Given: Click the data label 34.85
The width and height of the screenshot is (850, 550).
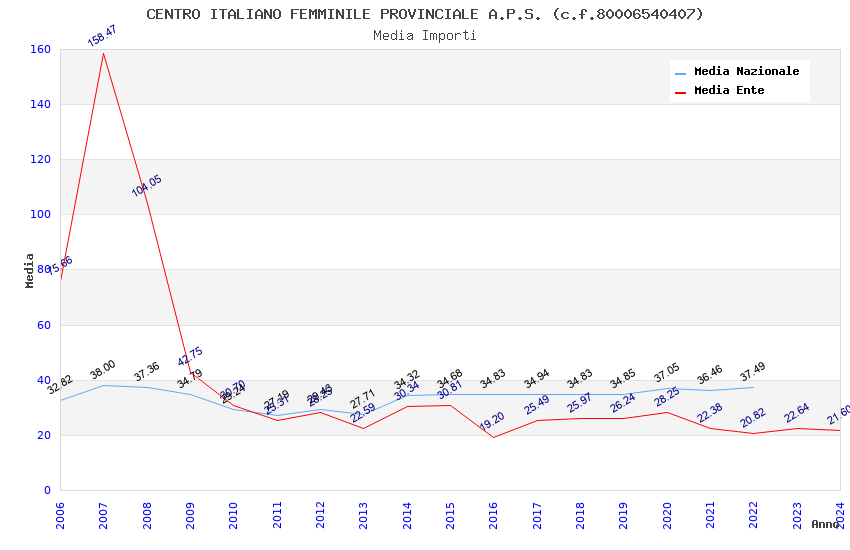Looking at the screenshot, I should (x=622, y=379).
